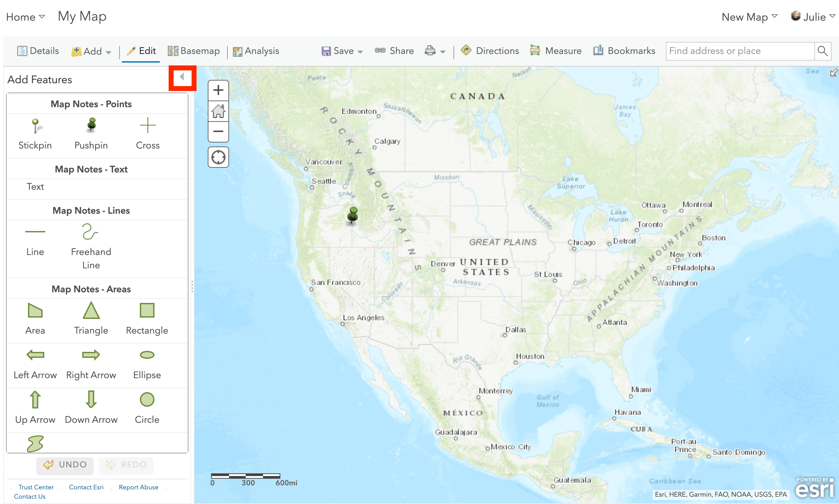Zoom in on the map
Screen dimensions: 839x504
[x=218, y=90]
